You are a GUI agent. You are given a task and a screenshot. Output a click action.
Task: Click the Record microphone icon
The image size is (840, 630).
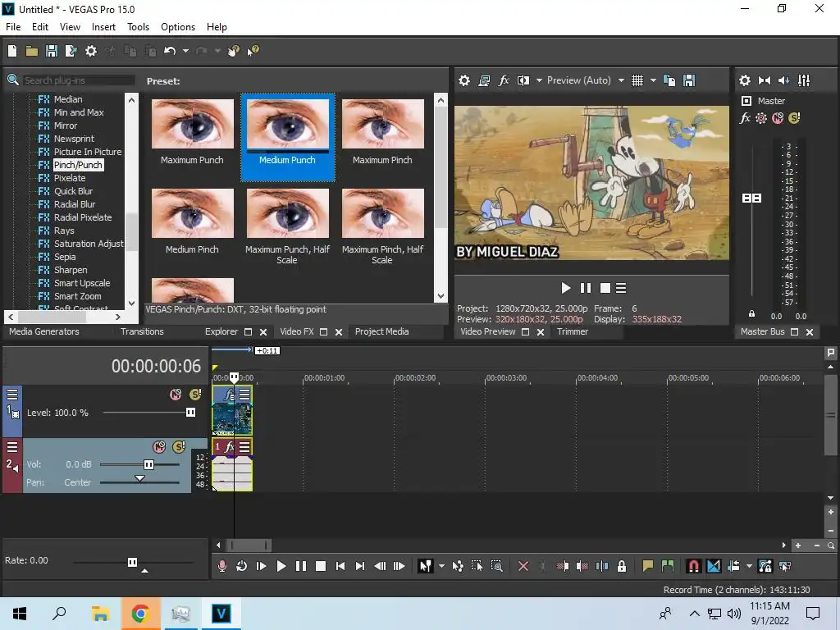point(221,566)
